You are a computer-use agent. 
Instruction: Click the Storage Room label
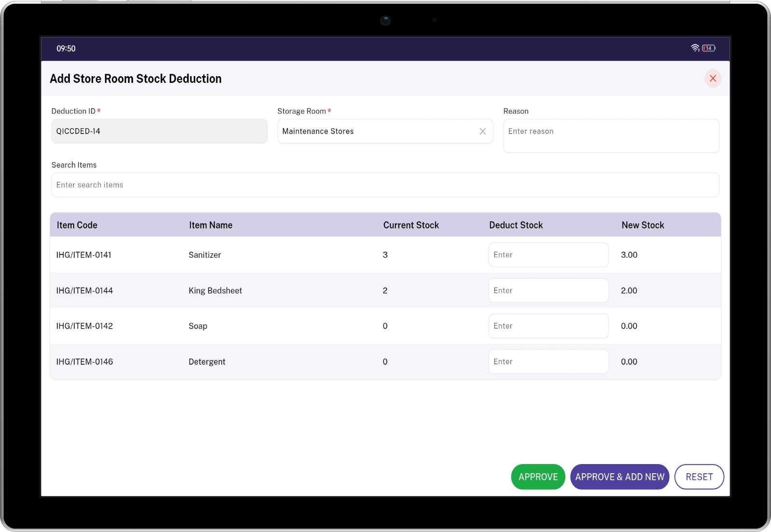click(302, 111)
